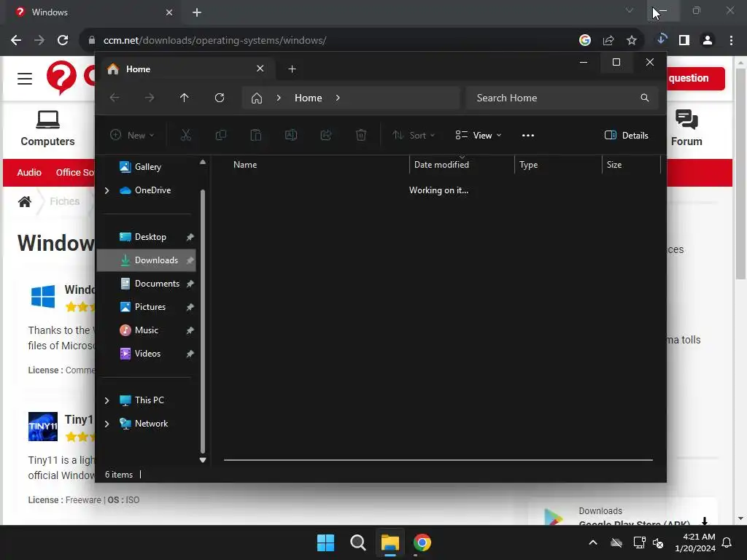Viewport: 747px width, 560px height.
Task: Expand the OneDrive tree node
Action: pyautogui.click(x=107, y=190)
